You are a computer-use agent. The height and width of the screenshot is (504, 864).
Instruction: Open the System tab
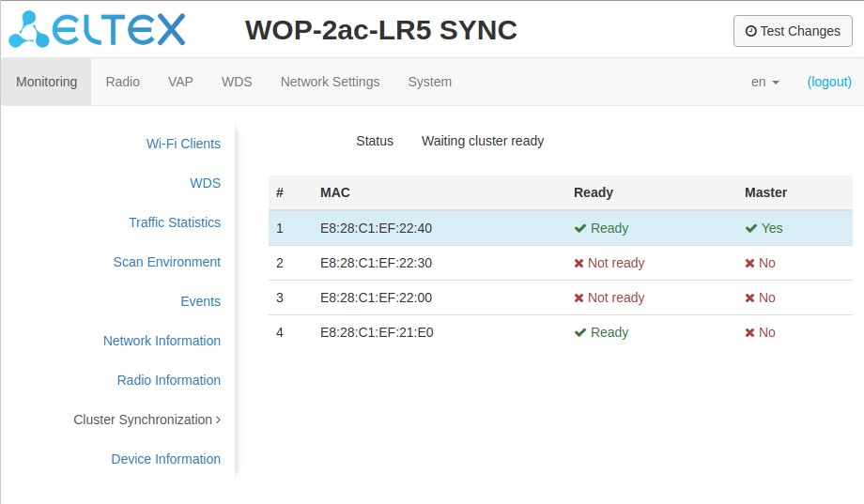coord(429,82)
